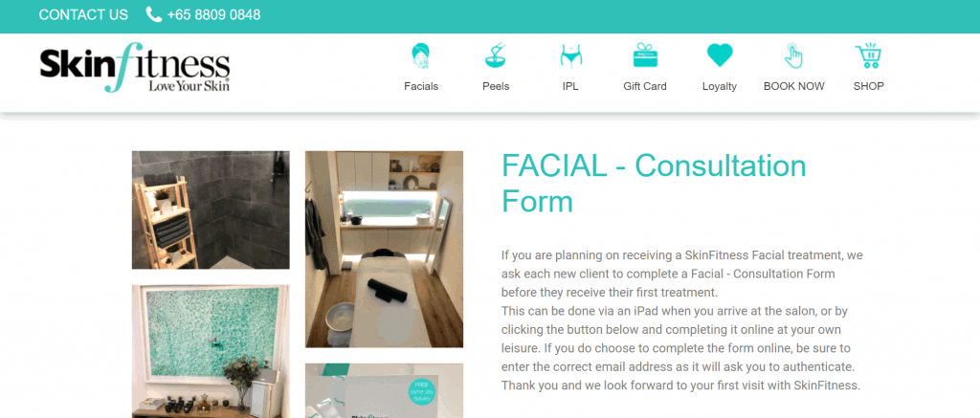This screenshot has width=980, height=418.
Task: Select the IPL menu label
Action: [x=570, y=86]
